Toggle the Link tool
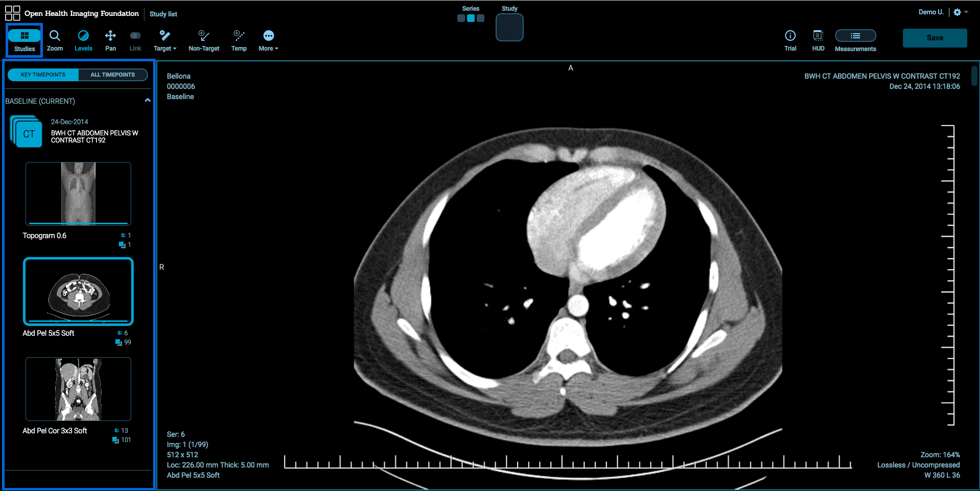The height and width of the screenshot is (491, 980). point(135,40)
